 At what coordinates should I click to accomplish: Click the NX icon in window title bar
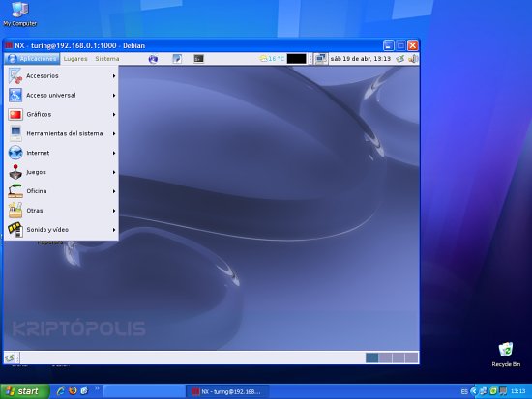point(9,45)
